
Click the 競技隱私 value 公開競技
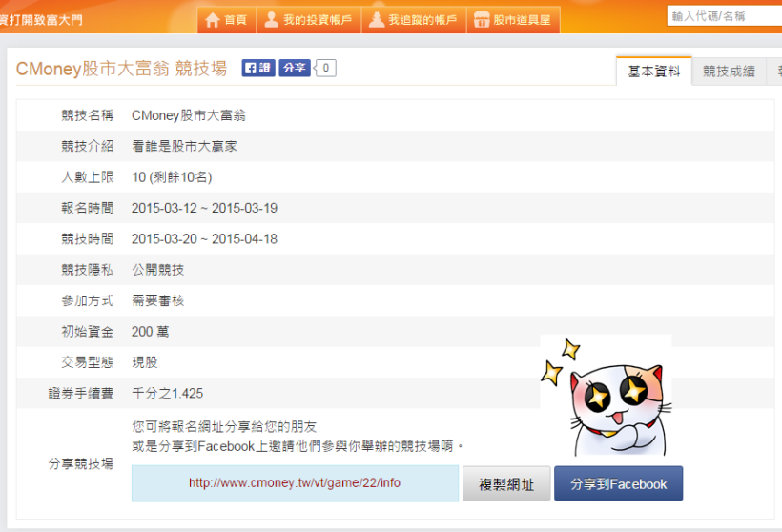(x=157, y=270)
